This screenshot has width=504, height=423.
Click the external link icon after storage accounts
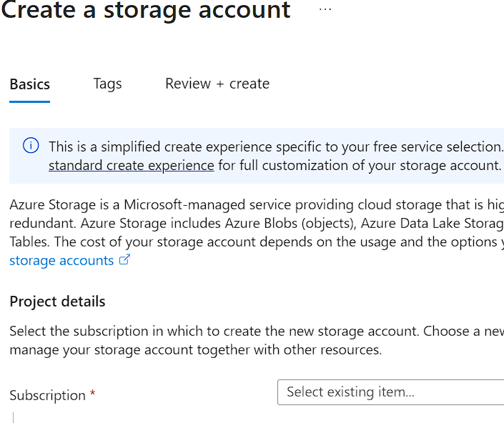(x=124, y=260)
